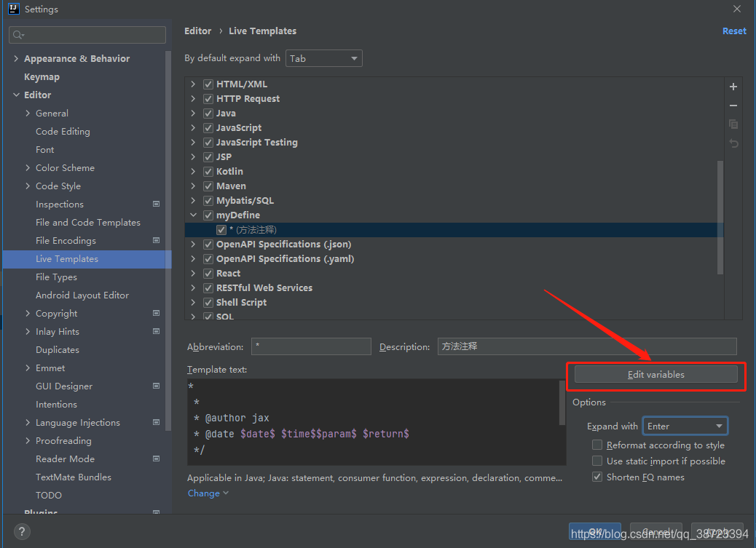Viewport: 756px width, 548px height.
Task: Click the add template plus icon
Action: pyautogui.click(x=733, y=87)
